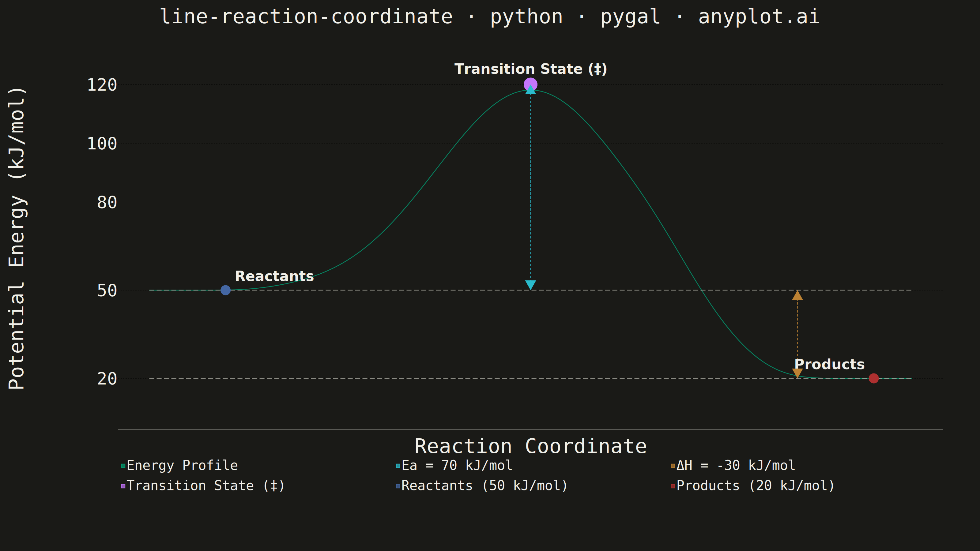
Task: Click the orange downward ΔH arrow
Action: point(797,373)
